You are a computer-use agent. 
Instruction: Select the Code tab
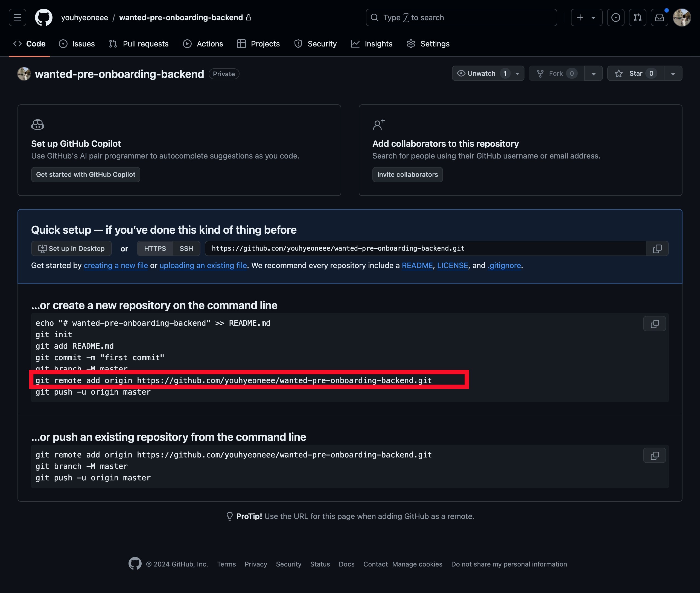[x=29, y=44]
